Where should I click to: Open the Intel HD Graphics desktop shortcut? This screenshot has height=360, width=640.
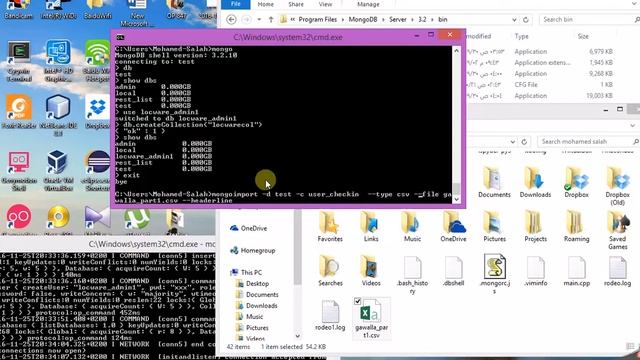point(58,61)
